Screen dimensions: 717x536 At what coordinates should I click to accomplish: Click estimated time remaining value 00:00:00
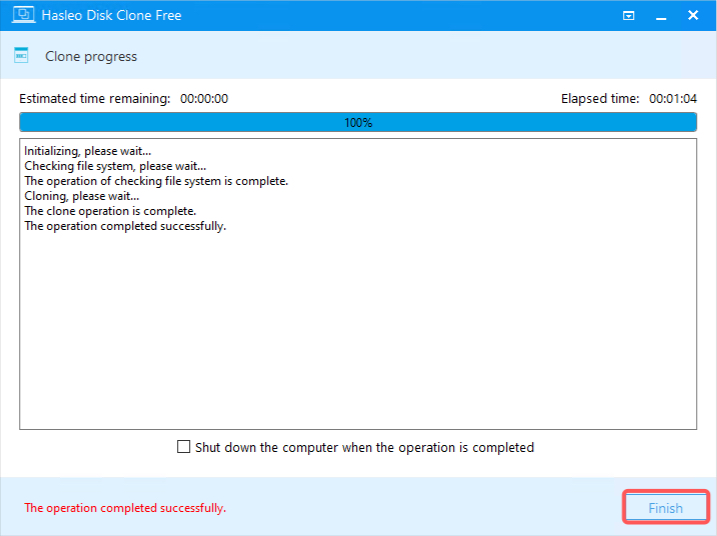click(204, 99)
